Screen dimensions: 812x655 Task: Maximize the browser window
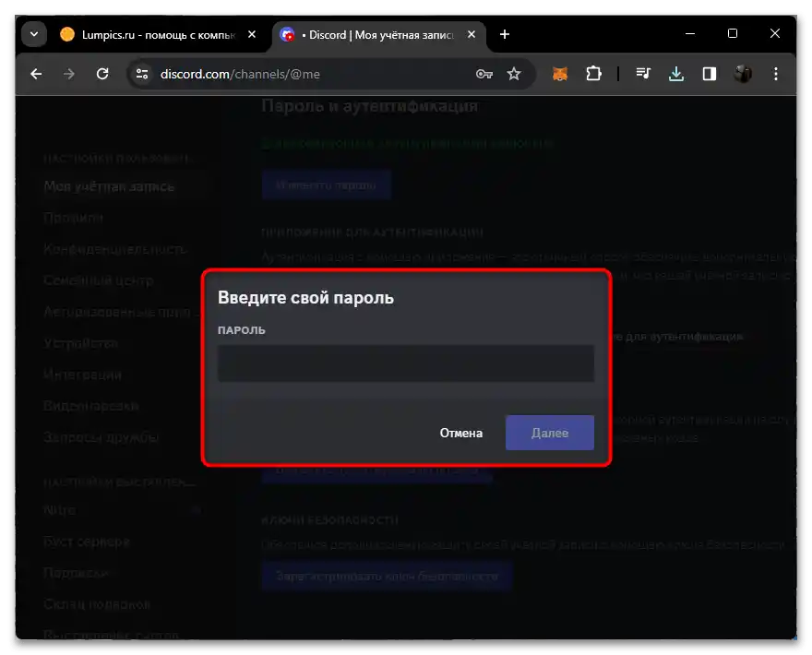point(733,33)
